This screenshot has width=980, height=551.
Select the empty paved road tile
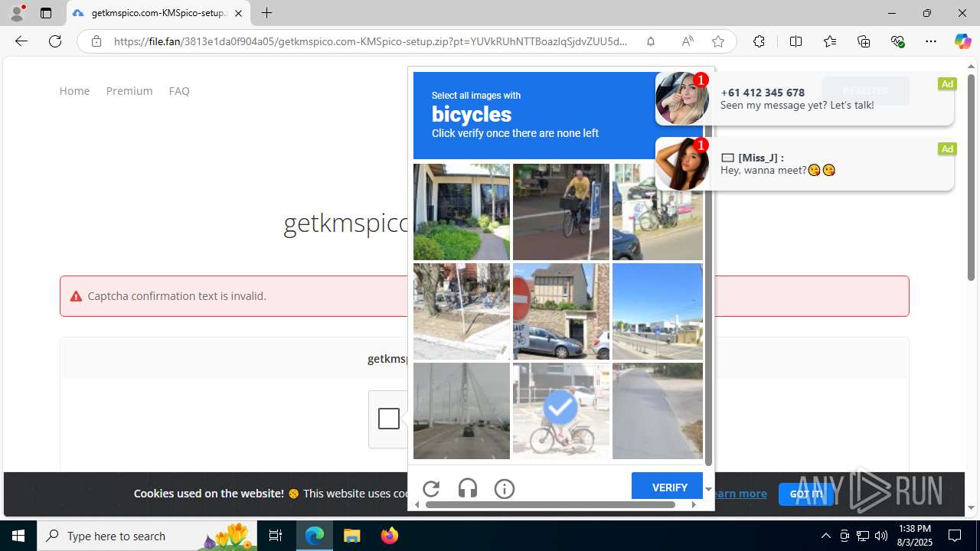point(658,411)
